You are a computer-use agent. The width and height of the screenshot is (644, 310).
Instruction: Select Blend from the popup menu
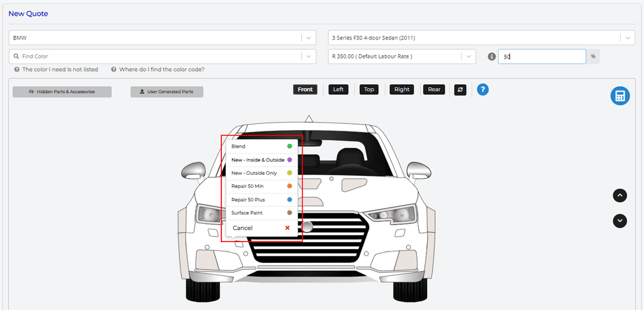pos(239,147)
